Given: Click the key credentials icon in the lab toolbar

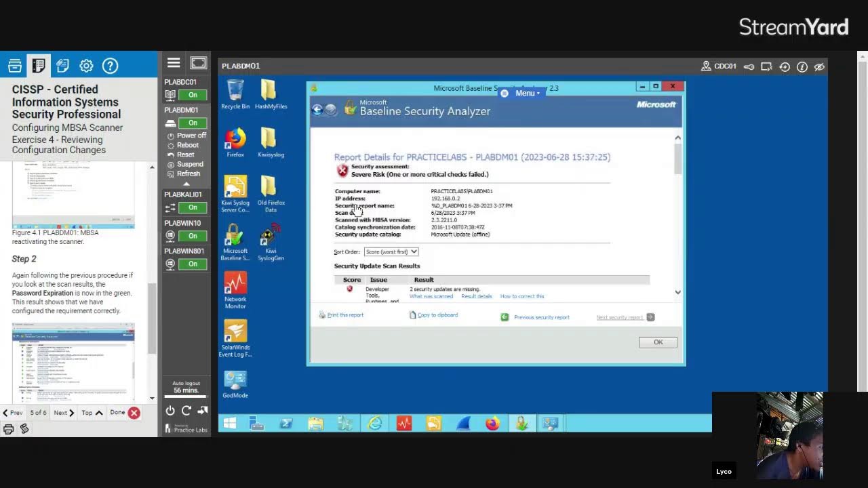Looking at the screenshot, I should (749, 66).
